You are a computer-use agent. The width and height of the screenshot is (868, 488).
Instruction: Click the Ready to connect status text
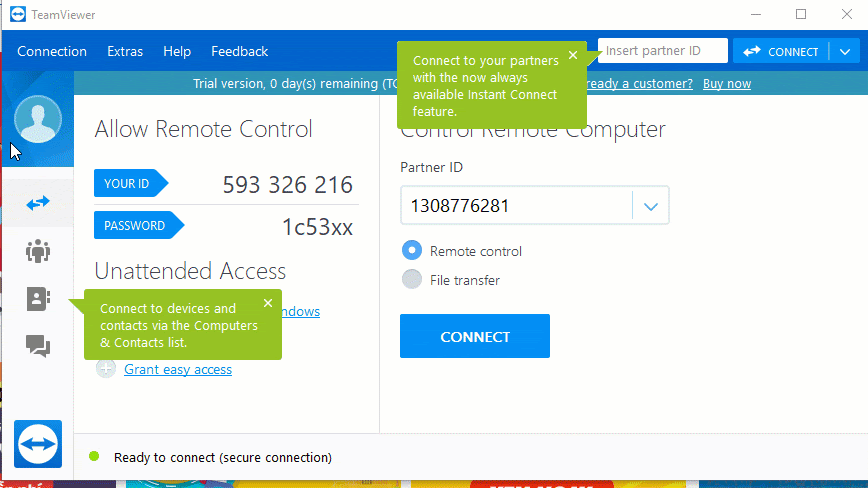tap(223, 458)
